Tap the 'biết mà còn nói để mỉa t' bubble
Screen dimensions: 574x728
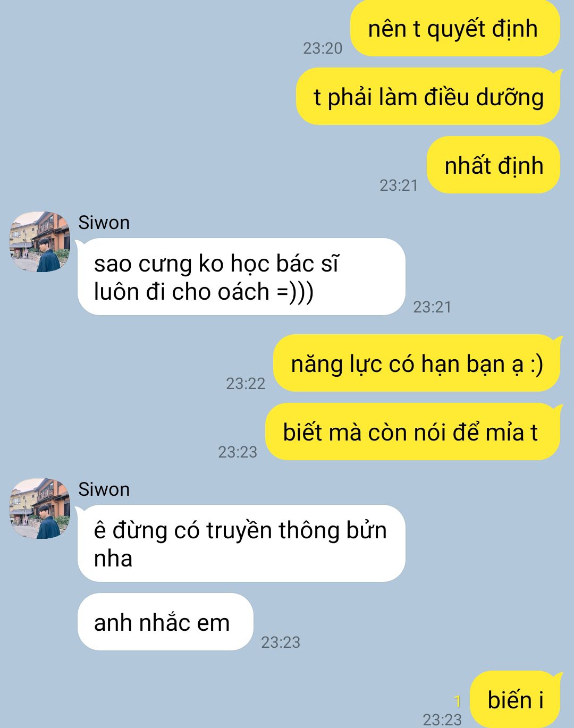click(x=413, y=432)
